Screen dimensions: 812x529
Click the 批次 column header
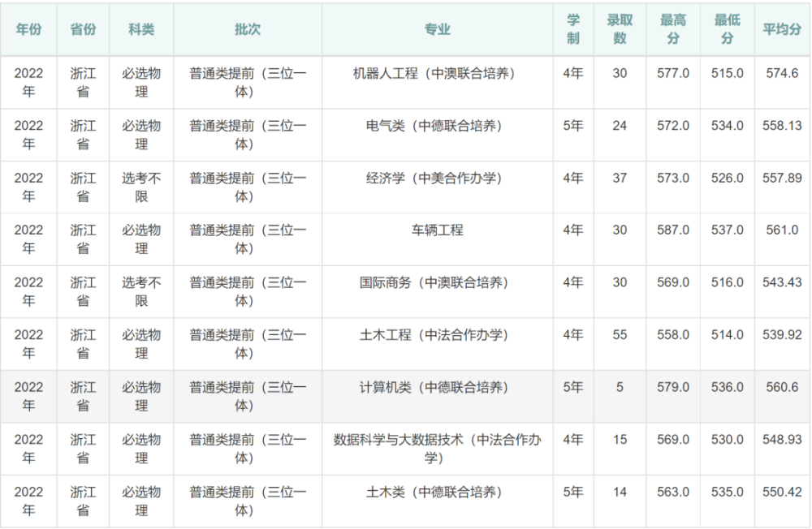pyautogui.click(x=247, y=29)
